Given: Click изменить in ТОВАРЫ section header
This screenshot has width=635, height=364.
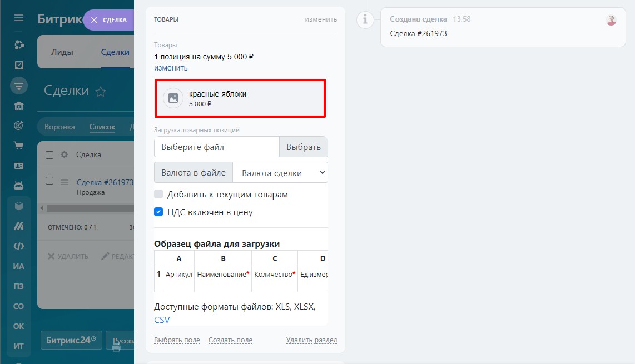Looking at the screenshot, I should (321, 19).
